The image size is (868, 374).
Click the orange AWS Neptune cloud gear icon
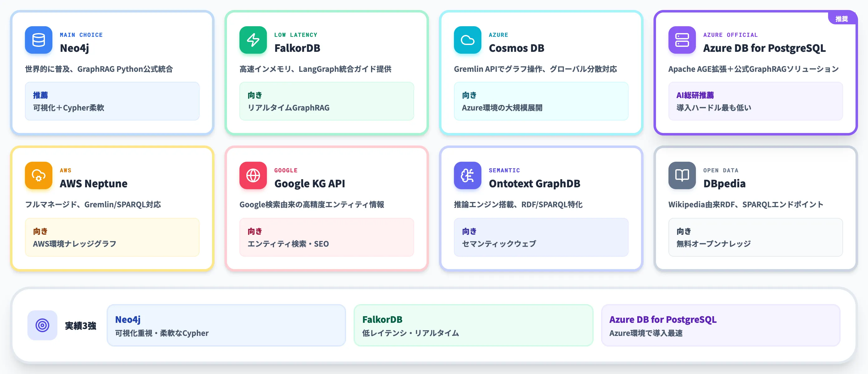pyautogui.click(x=38, y=175)
